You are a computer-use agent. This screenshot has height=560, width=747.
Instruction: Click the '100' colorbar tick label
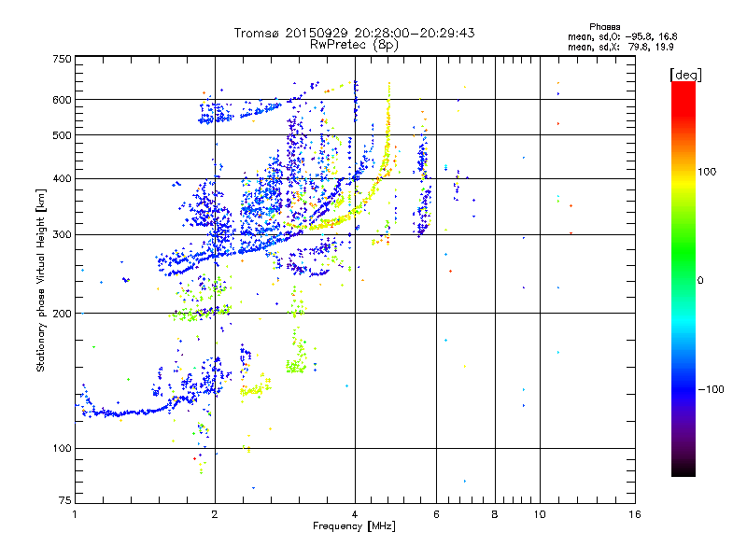click(x=707, y=172)
